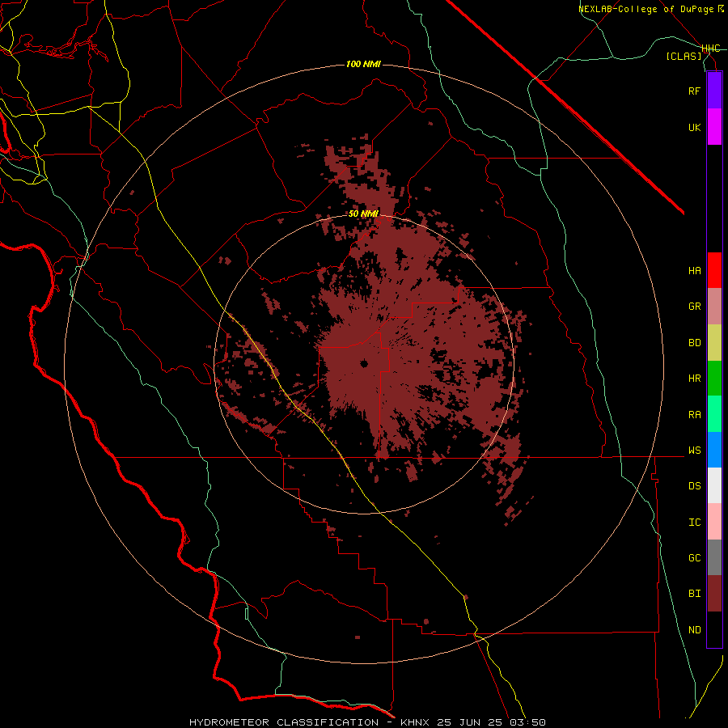Image resolution: width=728 pixels, height=728 pixels.
Task: Click the HA legend label
Action: click(694, 271)
